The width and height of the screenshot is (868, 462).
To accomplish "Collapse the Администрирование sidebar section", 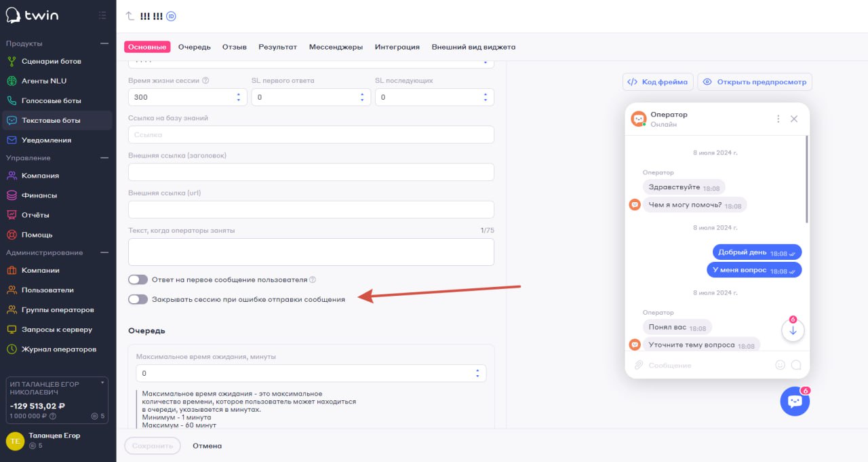I will click(104, 252).
